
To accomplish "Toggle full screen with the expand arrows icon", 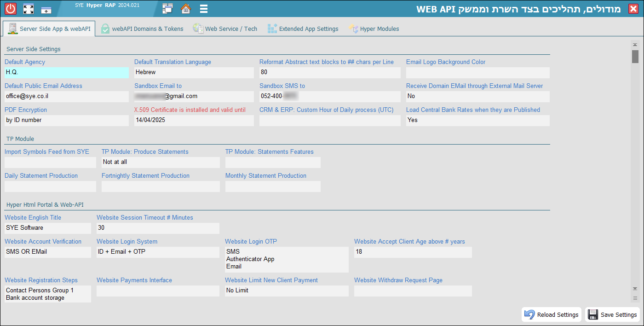I will click(29, 9).
